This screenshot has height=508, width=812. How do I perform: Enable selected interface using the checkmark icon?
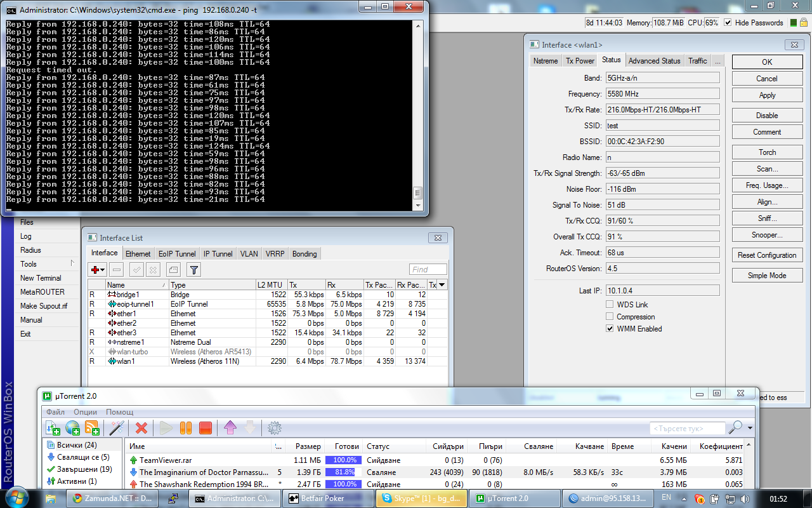[136, 270]
